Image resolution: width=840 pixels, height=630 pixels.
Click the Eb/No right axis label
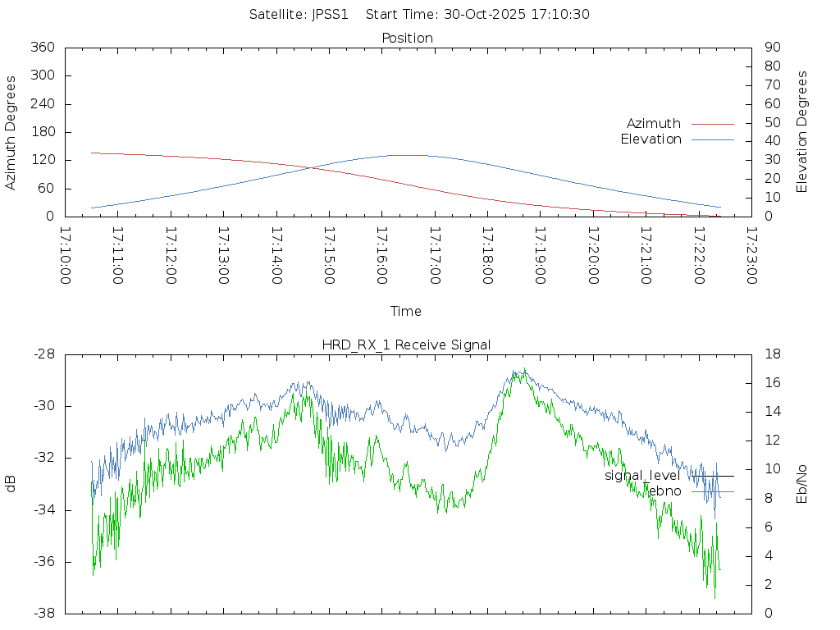point(802,484)
